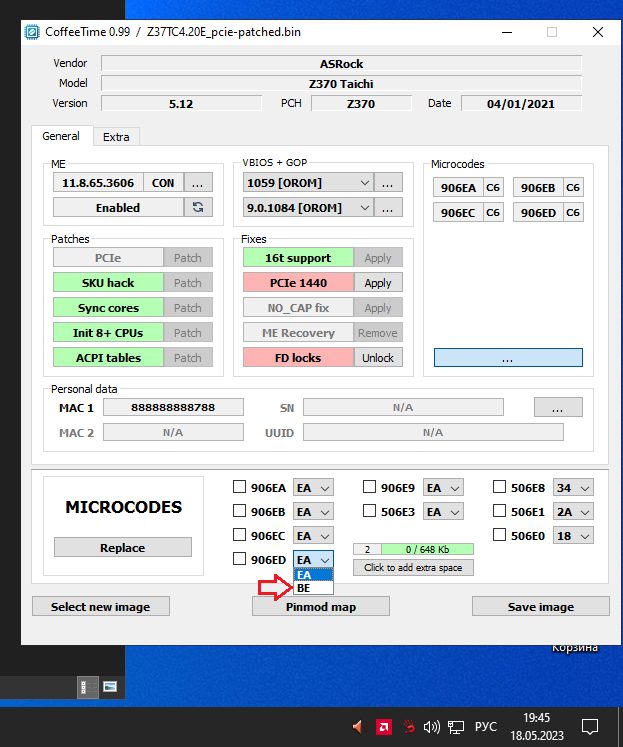Click the 906ED C6 microcode entry

tap(548, 212)
